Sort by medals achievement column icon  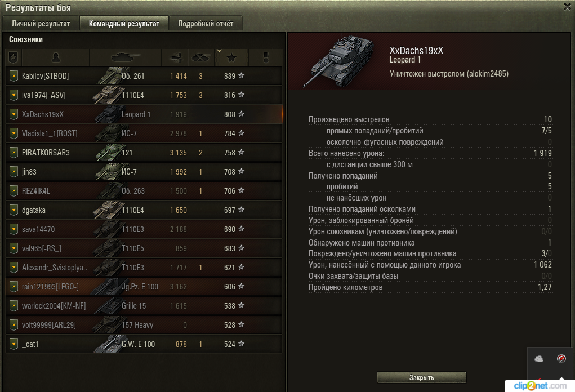point(266,57)
